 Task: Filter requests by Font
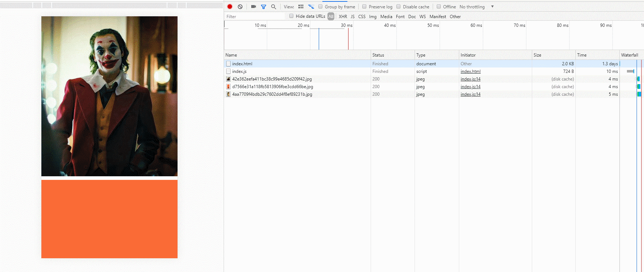click(400, 16)
